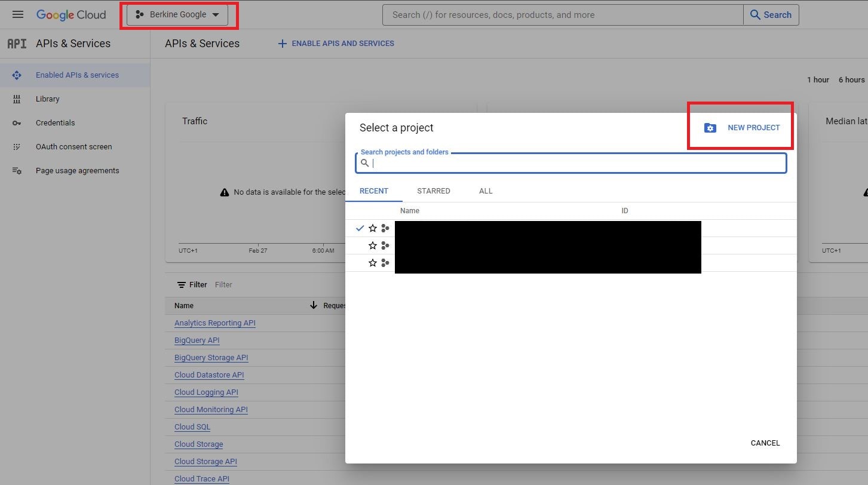Click the New Project folder gear icon
Image resolution: width=868 pixels, height=485 pixels.
[x=710, y=128]
